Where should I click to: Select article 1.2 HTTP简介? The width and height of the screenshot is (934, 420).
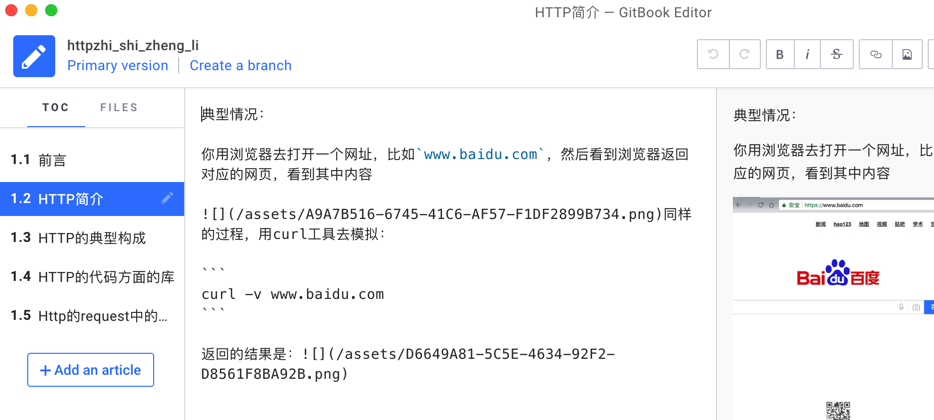[x=70, y=199]
